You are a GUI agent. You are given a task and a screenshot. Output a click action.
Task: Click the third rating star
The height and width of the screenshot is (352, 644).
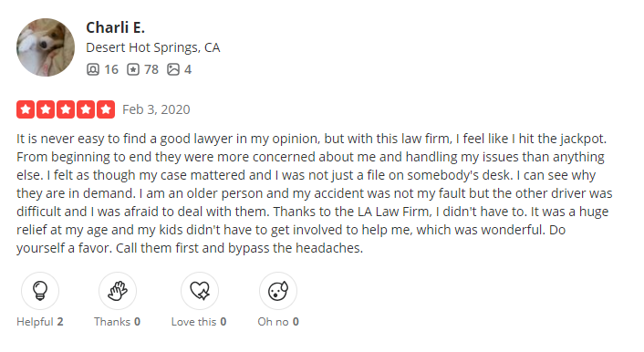[66, 109]
